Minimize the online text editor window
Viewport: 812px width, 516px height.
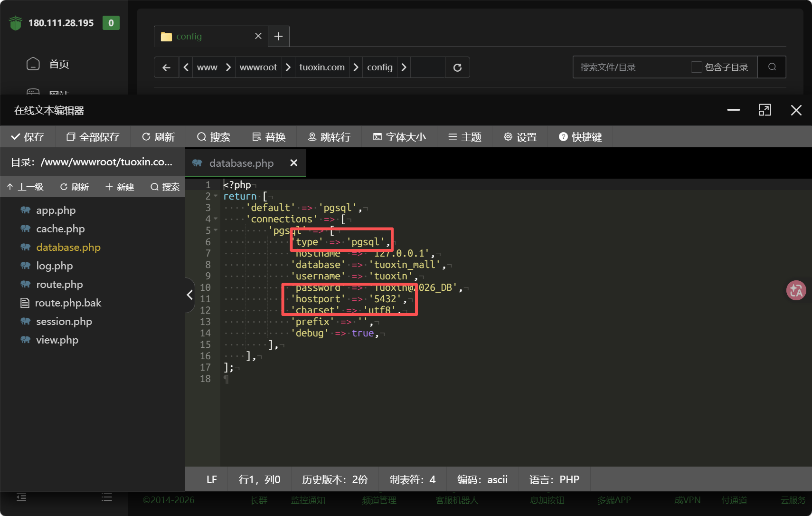point(734,110)
